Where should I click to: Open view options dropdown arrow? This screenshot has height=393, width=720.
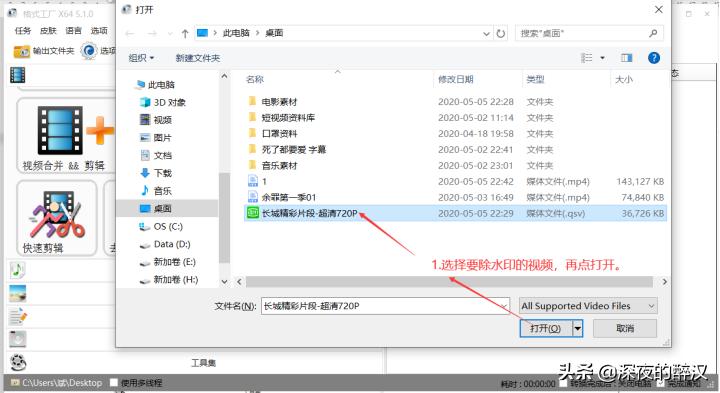point(602,58)
